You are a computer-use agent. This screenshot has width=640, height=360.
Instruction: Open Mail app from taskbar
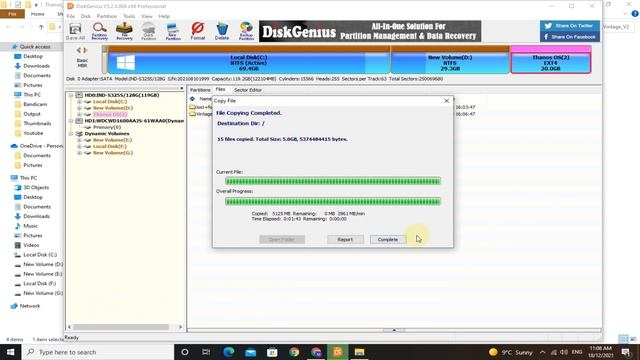pos(250,352)
